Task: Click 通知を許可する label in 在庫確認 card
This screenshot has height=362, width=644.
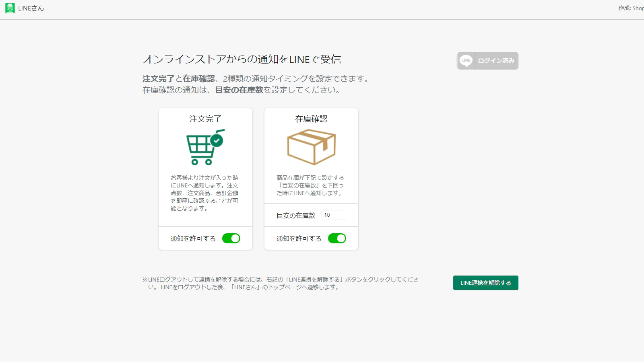Action: (x=299, y=239)
